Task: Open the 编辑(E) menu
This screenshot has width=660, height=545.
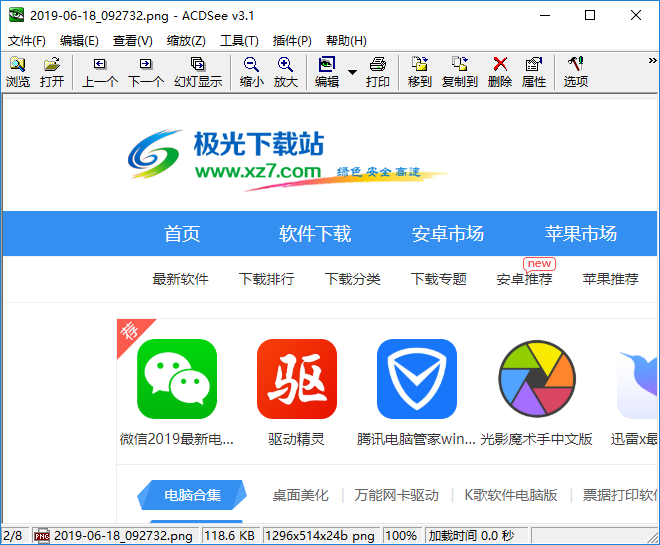Action: pyautogui.click(x=79, y=41)
